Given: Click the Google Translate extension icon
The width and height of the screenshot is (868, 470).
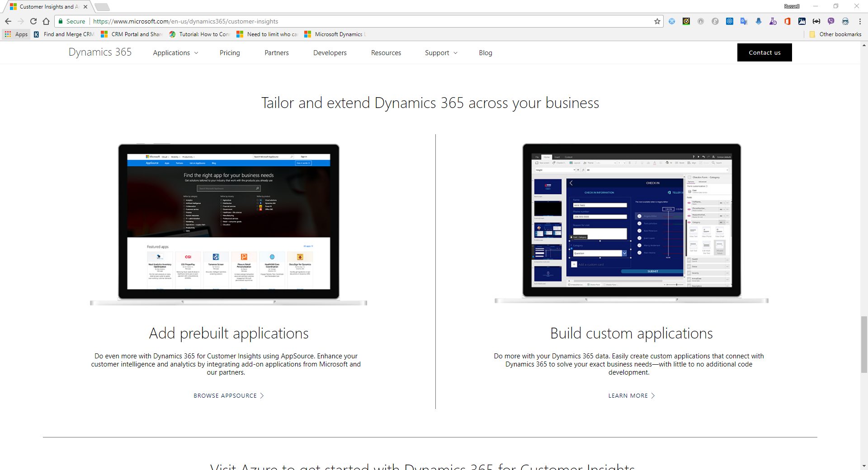Looking at the screenshot, I should tap(744, 21).
